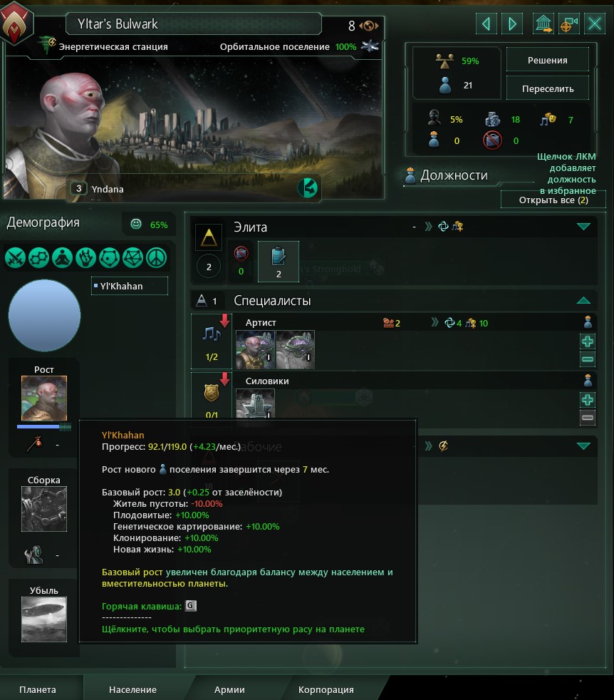The width and height of the screenshot is (614, 700).
Task: Click the green governor assign icon near Yndana
Action: click(x=308, y=188)
